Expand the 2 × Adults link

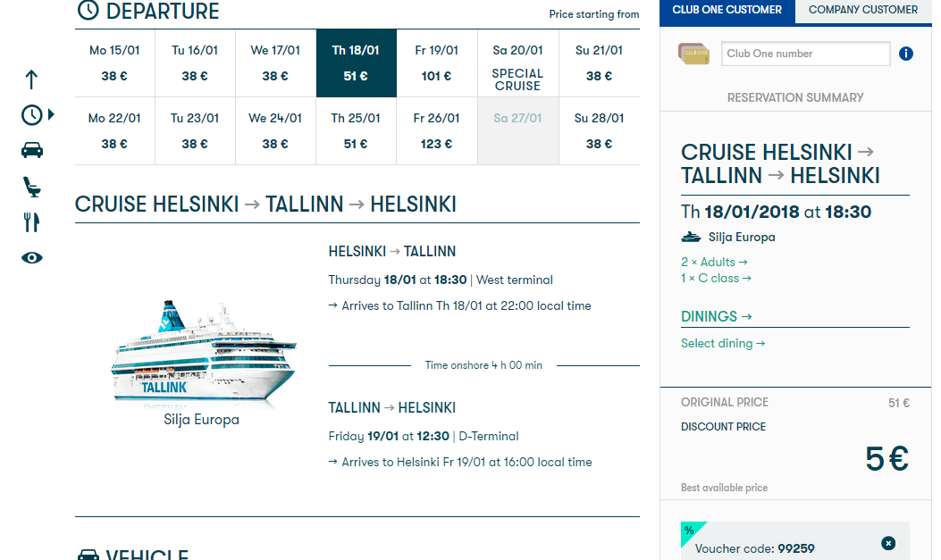(713, 262)
